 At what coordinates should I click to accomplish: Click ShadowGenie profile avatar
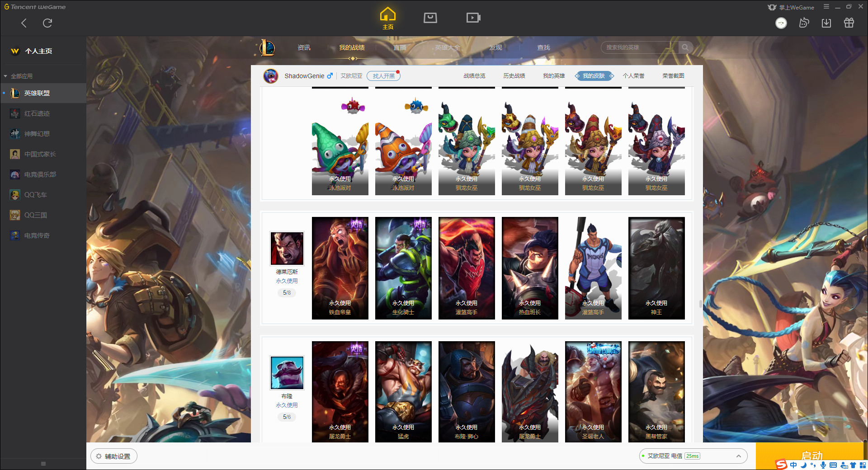[x=271, y=76]
